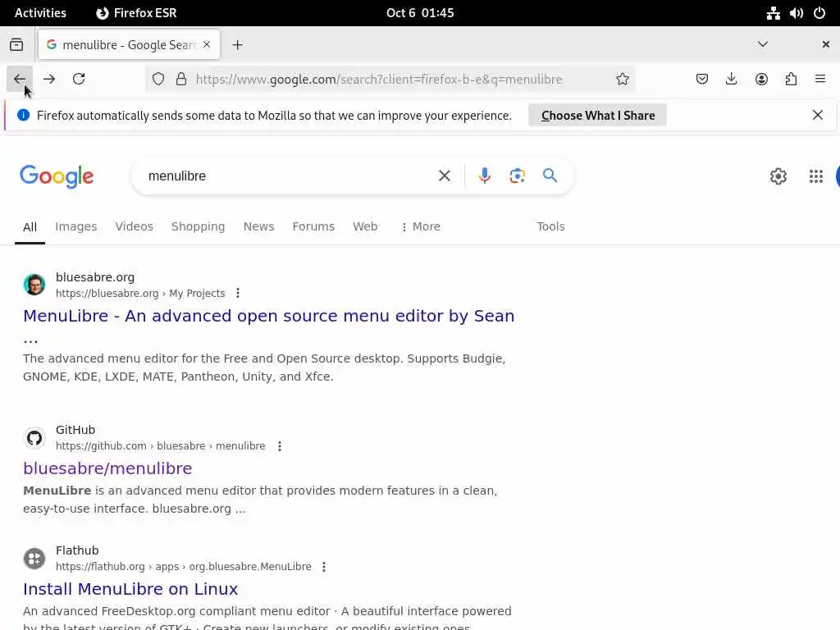Screen dimensions: 840x630
Task: Open Install MenuLibre on Linux link
Action: pyautogui.click(x=130, y=589)
